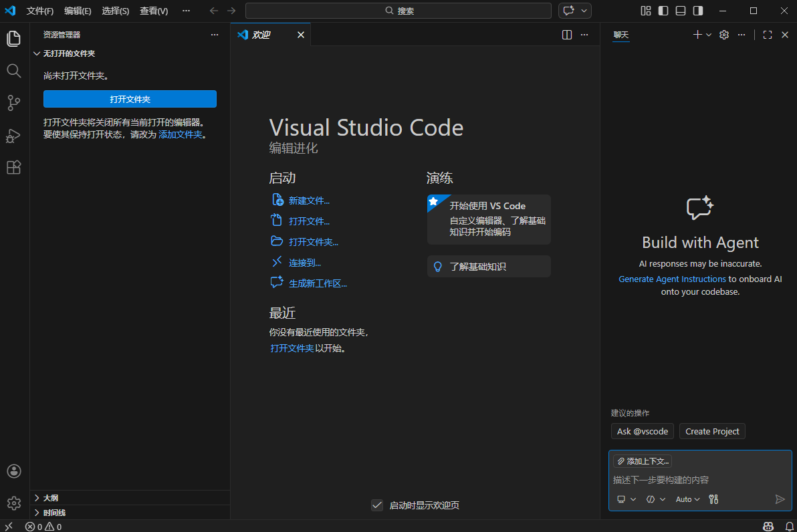
Task: Open the new chat dropdown arrow
Action: tap(709, 35)
